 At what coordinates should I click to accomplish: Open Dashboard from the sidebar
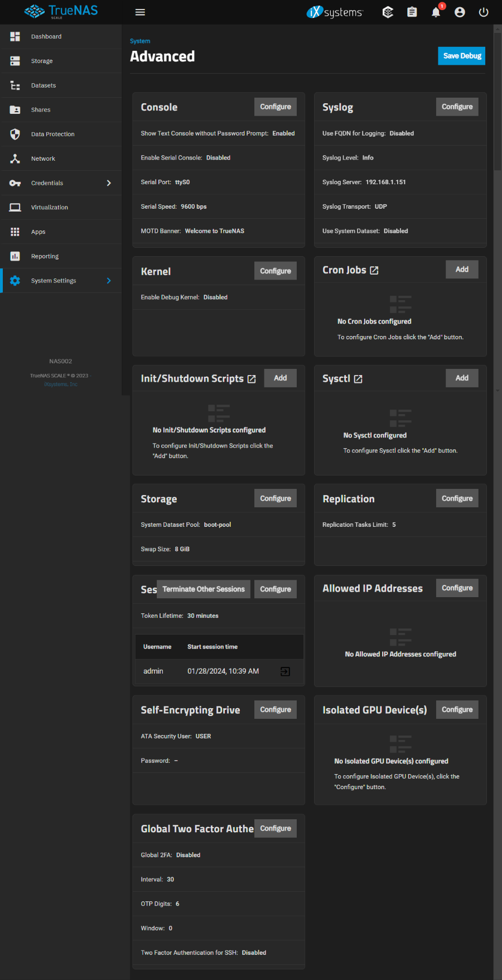pyautogui.click(x=46, y=37)
